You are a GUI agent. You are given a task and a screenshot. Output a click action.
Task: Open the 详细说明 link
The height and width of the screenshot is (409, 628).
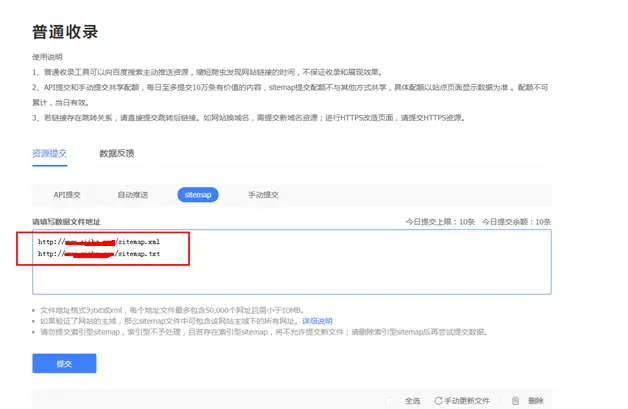click(x=317, y=321)
